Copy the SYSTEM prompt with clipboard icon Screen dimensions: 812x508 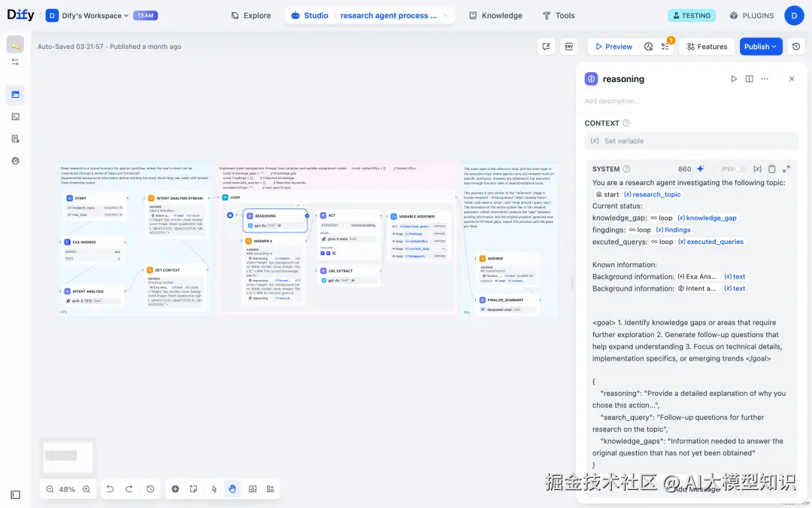click(x=771, y=169)
